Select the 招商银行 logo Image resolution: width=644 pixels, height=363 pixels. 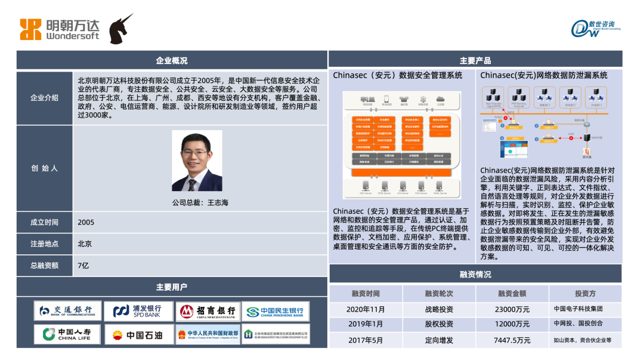click(x=208, y=311)
